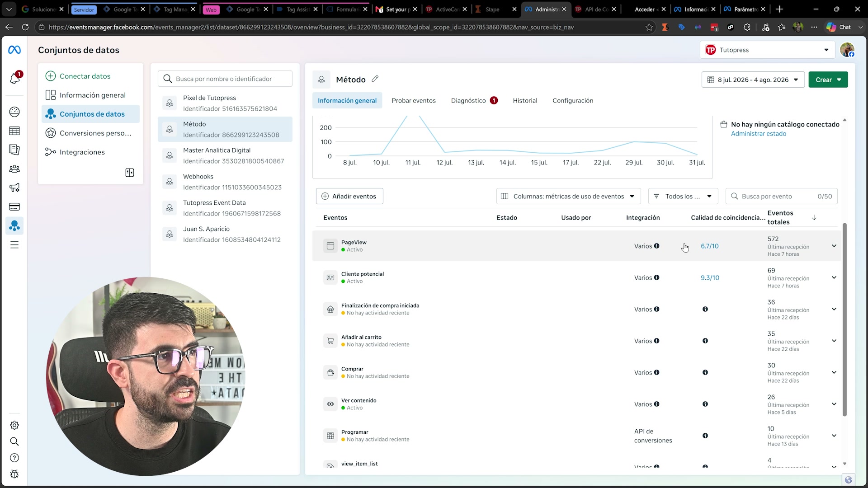Open the billing card icon in sidebar
This screenshot has height=488, width=868.
(x=14, y=207)
